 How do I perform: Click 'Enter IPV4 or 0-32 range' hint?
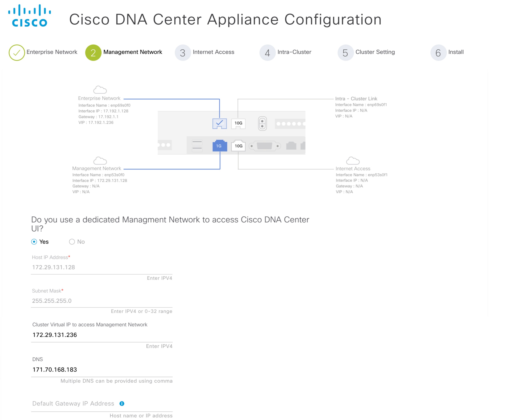[x=142, y=311]
